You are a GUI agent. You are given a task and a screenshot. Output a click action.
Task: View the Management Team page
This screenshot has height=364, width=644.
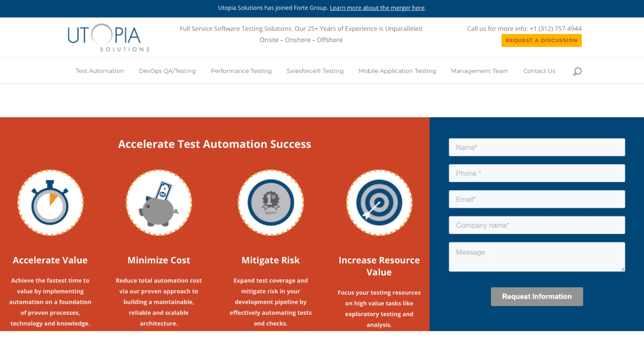(x=479, y=71)
